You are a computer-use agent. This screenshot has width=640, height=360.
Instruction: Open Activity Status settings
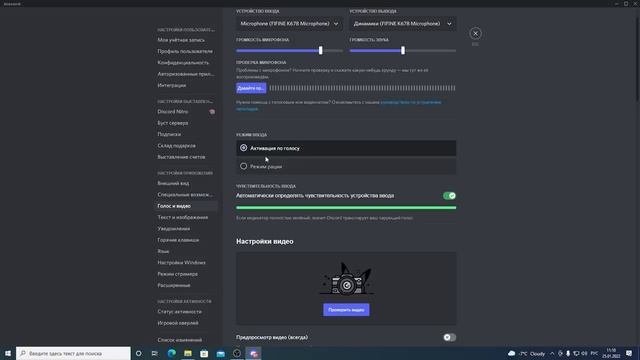click(x=179, y=312)
